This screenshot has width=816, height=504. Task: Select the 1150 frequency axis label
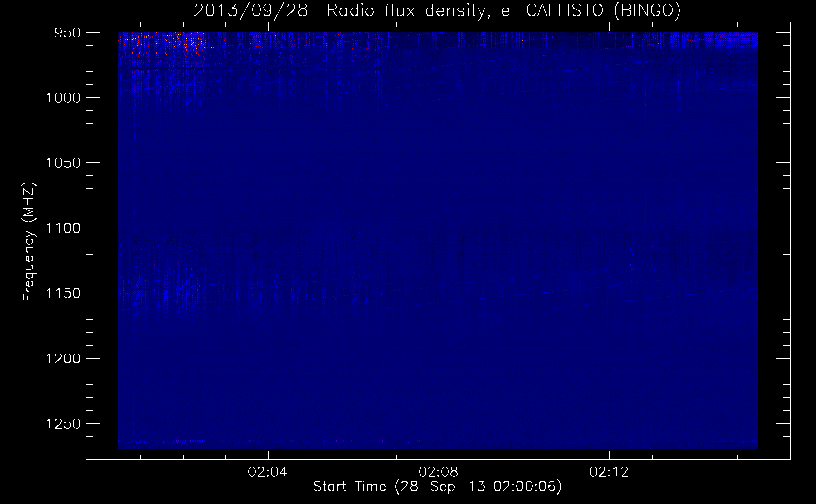[x=63, y=293]
